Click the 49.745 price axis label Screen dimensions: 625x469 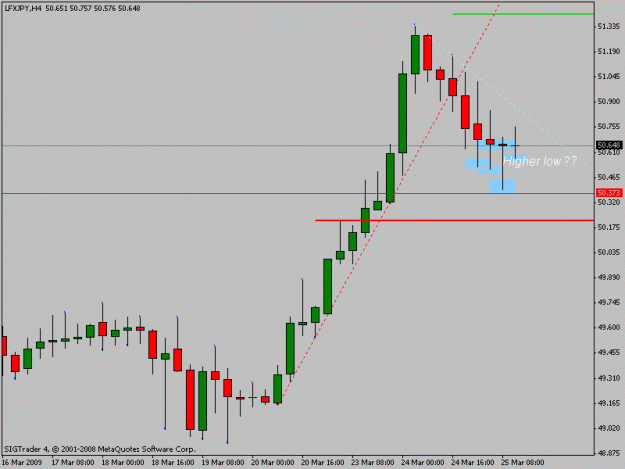point(609,302)
